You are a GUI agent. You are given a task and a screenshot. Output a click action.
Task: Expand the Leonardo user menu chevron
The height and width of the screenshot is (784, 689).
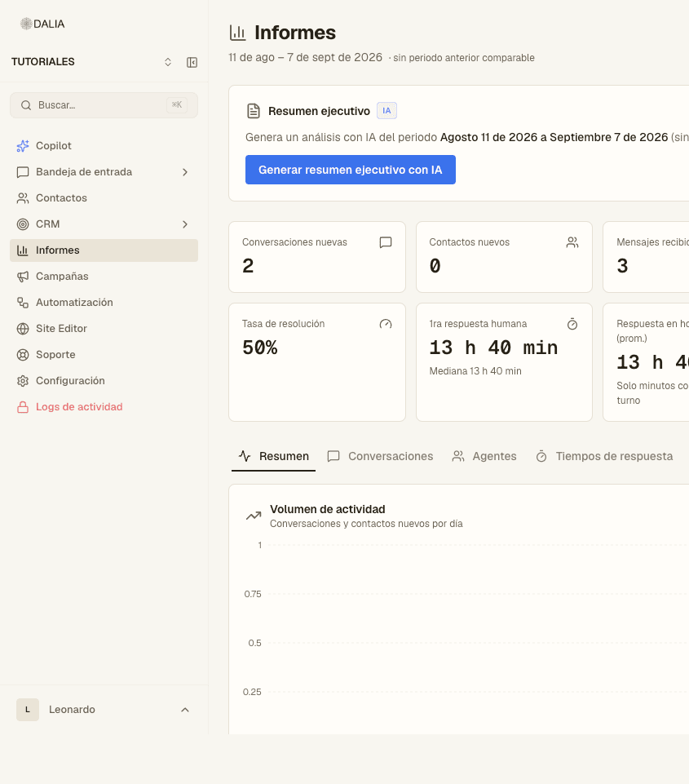click(185, 710)
